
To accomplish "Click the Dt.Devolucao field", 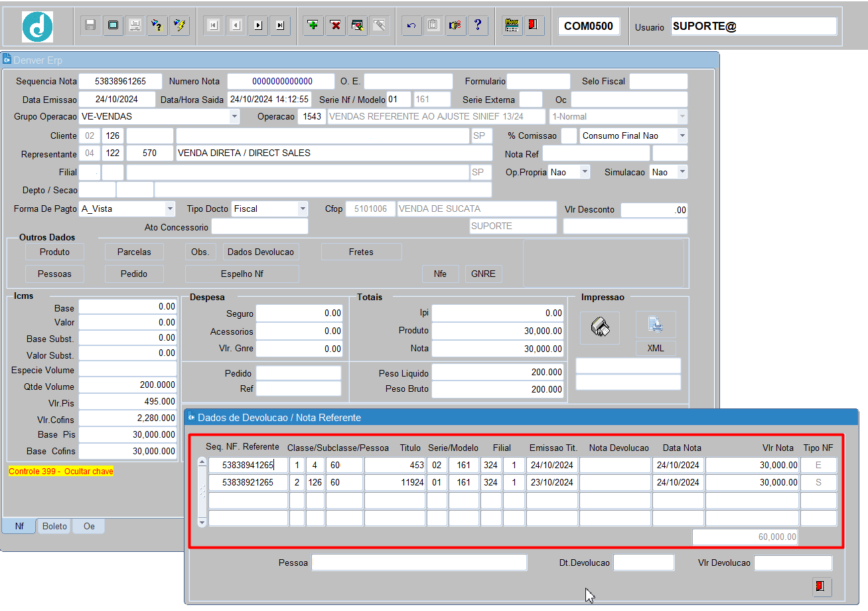I will tap(644, 563).
